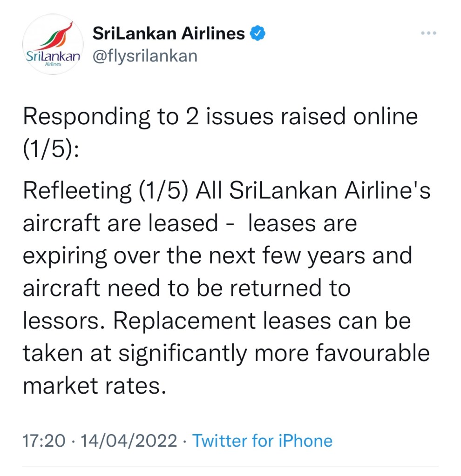The height and width of the screenshot is (476, 461).
Task: Click the word "leased" in the tweet
Action: [x=183, y=224]
